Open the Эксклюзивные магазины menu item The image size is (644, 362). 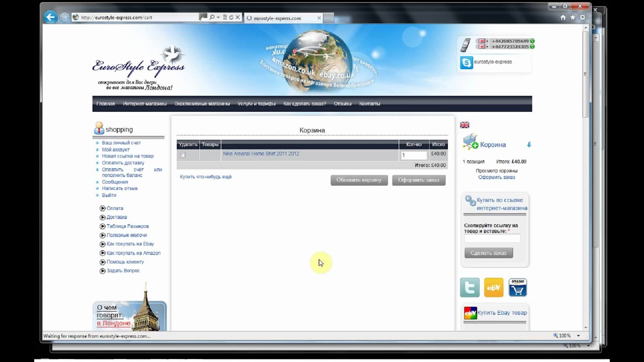[202, 104]
